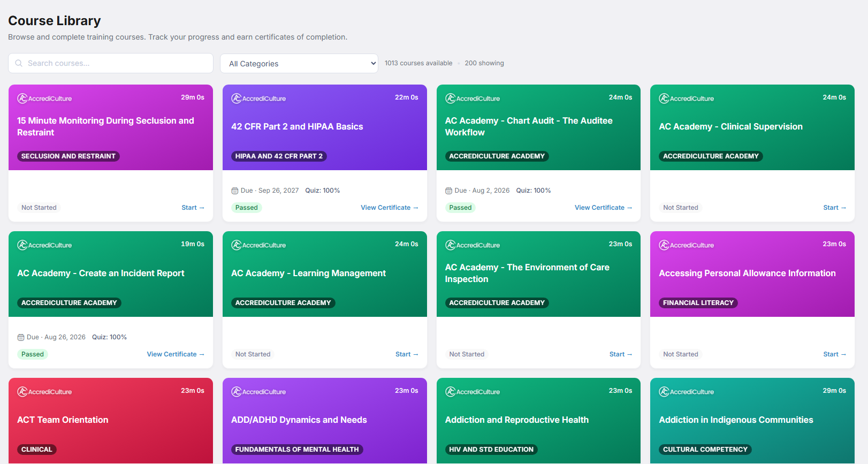The width and height of the screenshot is (868, 464).
Task: Click the 1013 courses available count
Action: [x=418, y=63]
